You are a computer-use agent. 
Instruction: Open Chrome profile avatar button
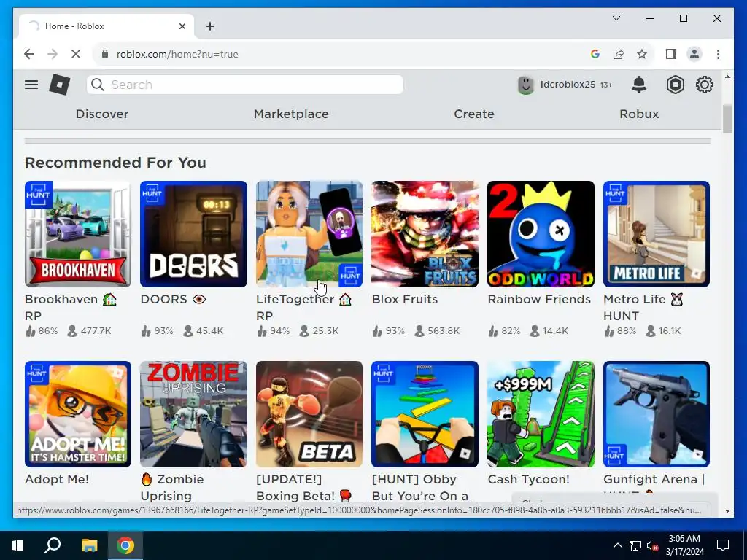pos(694,54)
